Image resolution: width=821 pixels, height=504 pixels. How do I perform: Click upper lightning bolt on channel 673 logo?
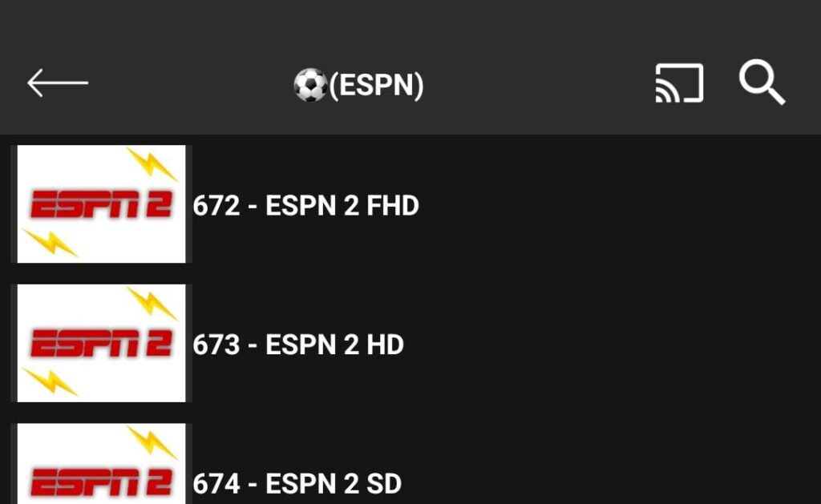[x=152, y=303]
